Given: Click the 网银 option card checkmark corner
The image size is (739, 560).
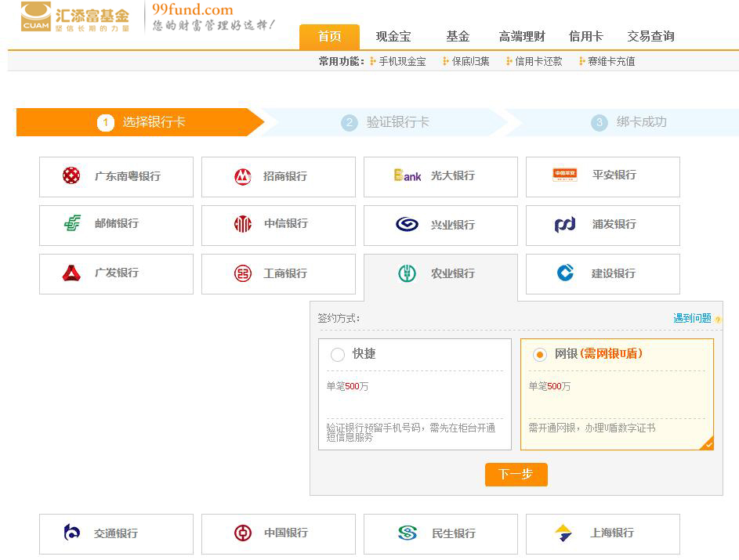Looking at the screenshot, I should pyautogui.click(x=708, y=444).
